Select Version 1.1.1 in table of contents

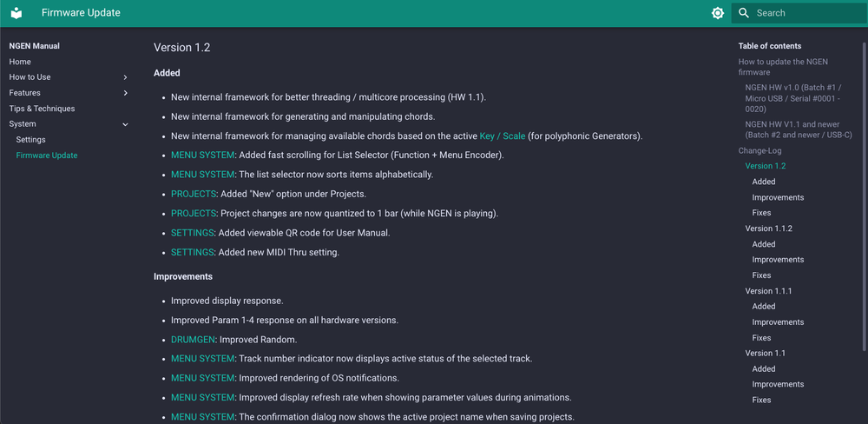(x=768, y=291)
